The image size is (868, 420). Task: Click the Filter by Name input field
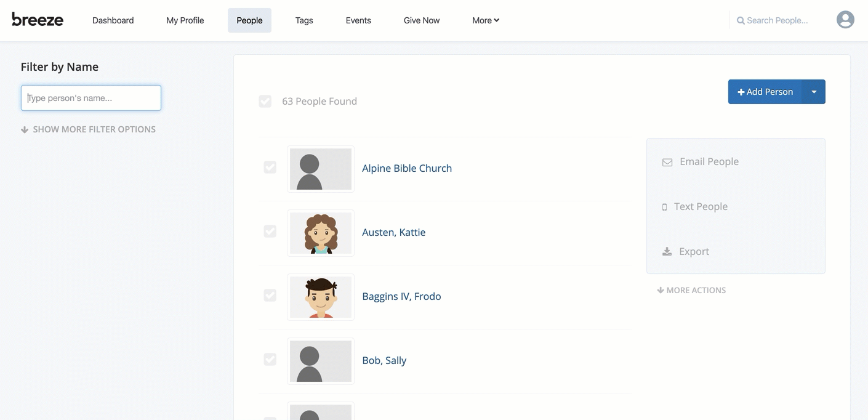point(91,98)
